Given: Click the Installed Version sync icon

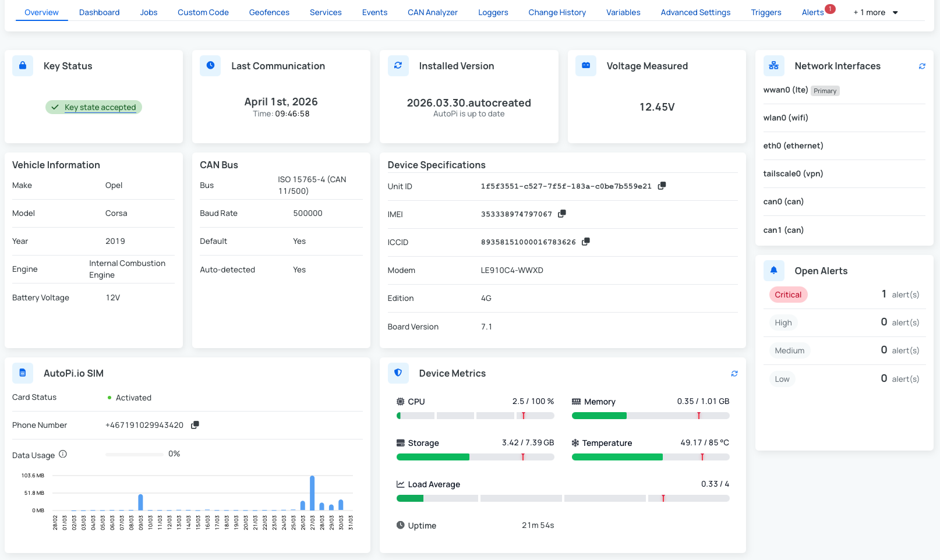Looking at the screenshot, I should tap(398, 66).
